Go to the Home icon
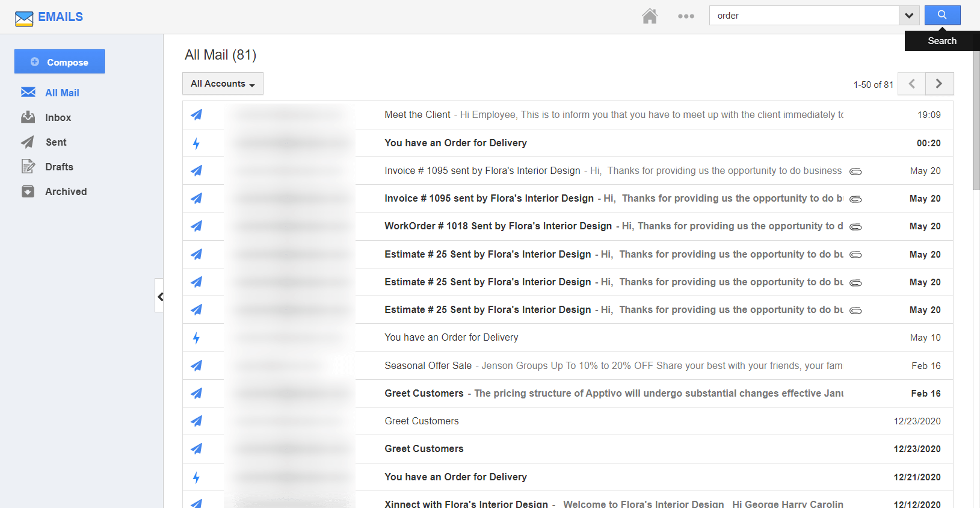 (x=650, y=16)
